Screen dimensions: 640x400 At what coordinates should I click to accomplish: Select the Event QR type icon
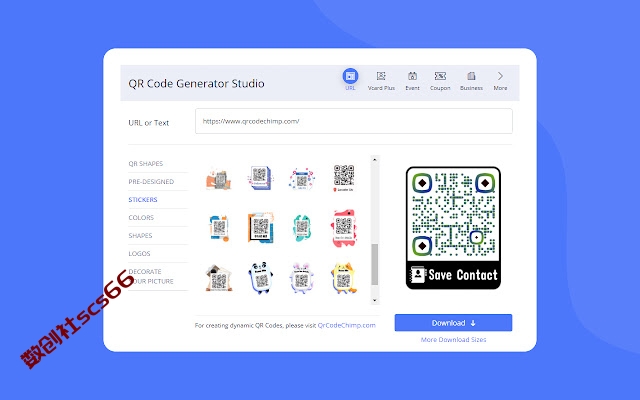pos(412,76)
